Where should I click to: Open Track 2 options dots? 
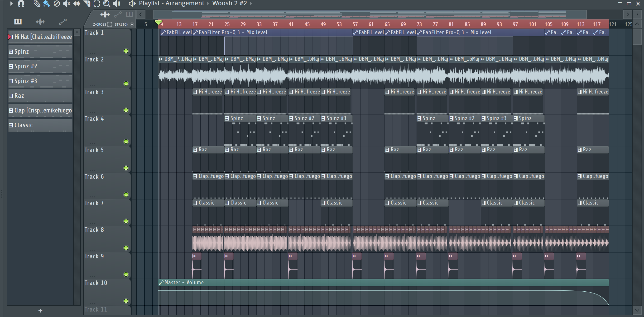coord(93,86)
